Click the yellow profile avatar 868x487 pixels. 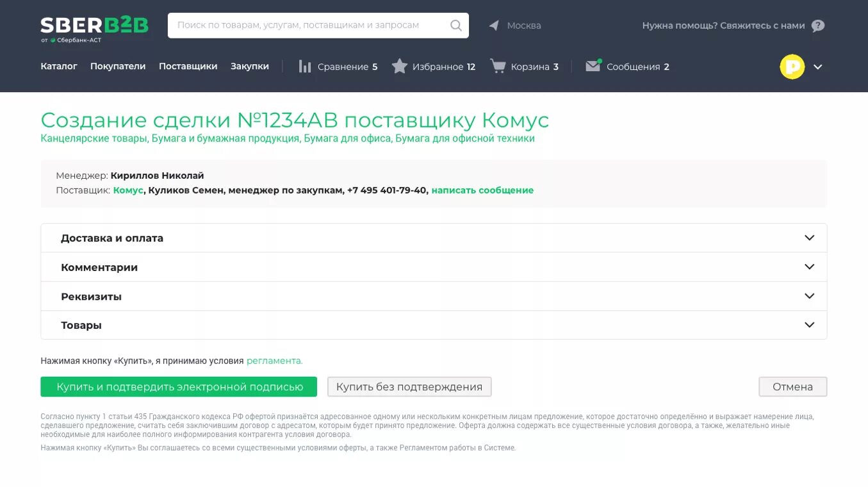click(x=792, y=66)
